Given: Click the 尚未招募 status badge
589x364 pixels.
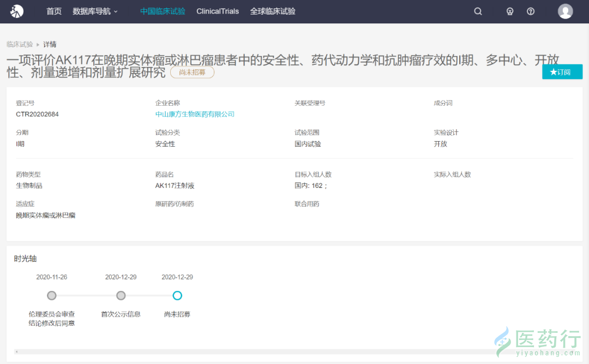Looking at the screenshot, I should [x=193, y=72].
